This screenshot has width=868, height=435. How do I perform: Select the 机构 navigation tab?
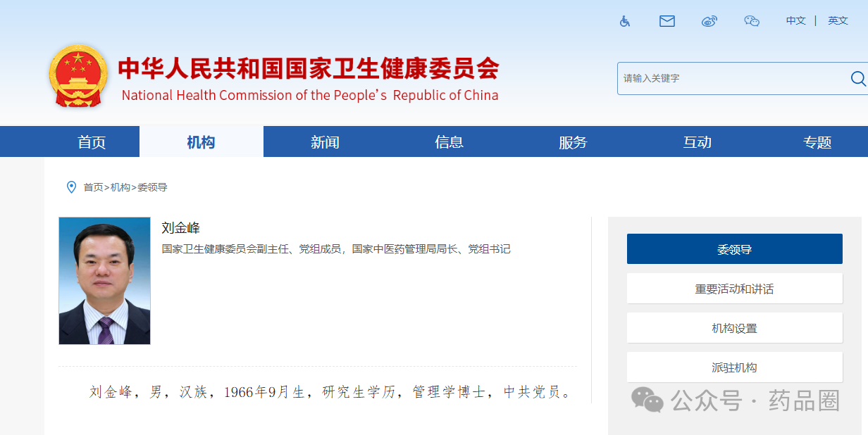tap(201, 142)
